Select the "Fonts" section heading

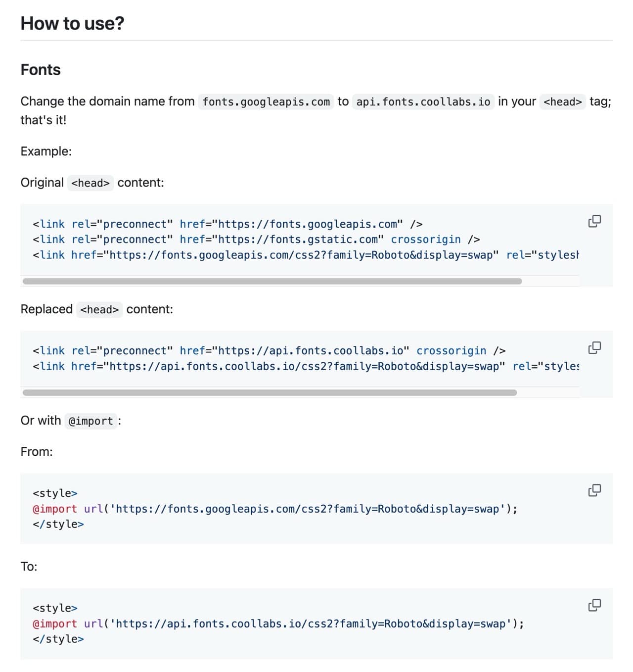40,70
